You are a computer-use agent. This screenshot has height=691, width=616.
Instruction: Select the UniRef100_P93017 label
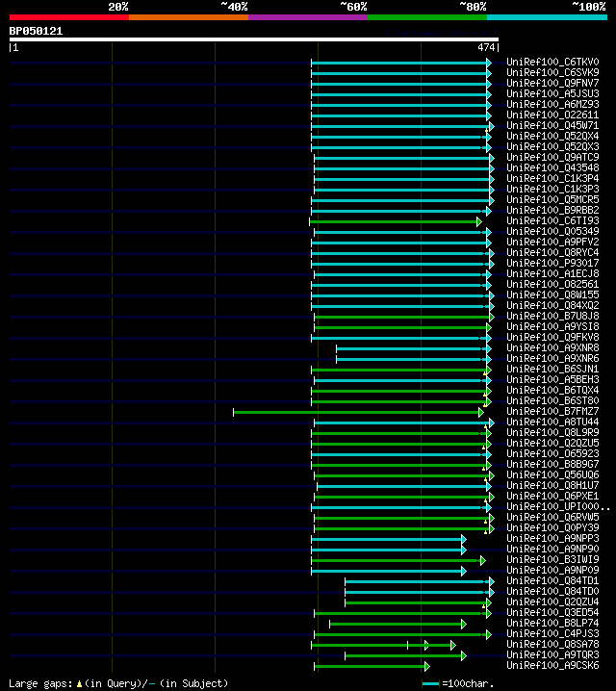tap(552, 263)
